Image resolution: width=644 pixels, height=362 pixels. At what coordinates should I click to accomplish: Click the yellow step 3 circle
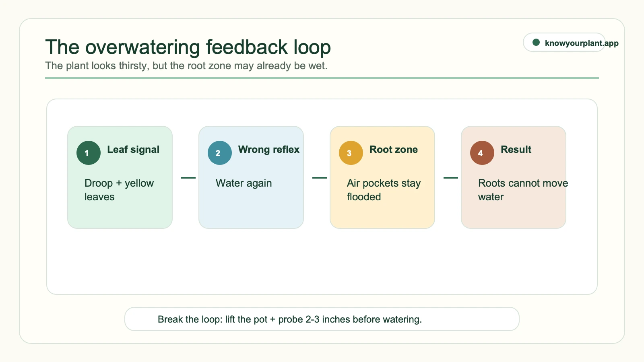click(351, 153)
